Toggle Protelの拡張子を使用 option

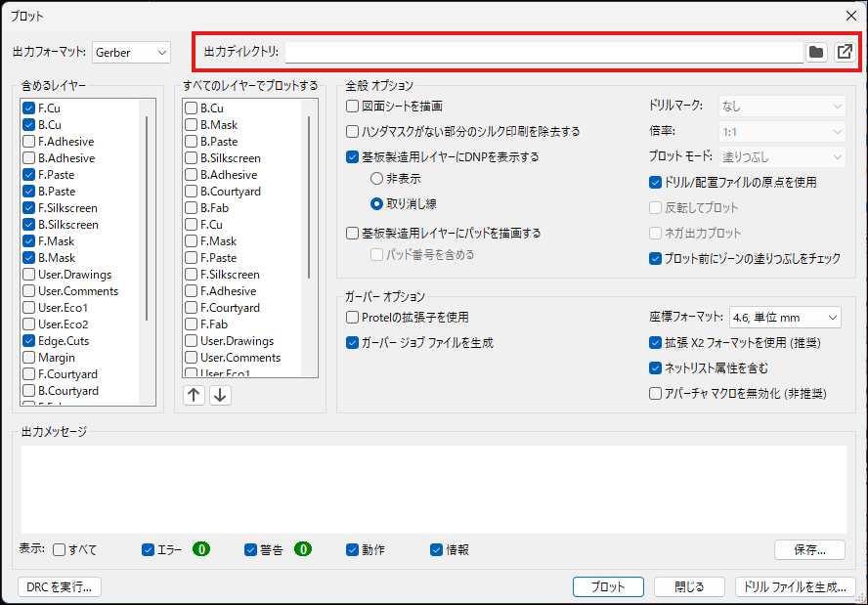353,317
